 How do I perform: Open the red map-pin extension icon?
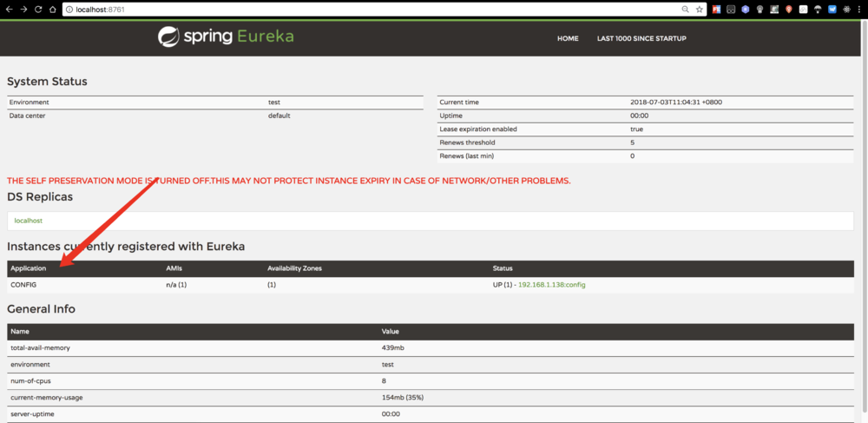pos(789,10)
